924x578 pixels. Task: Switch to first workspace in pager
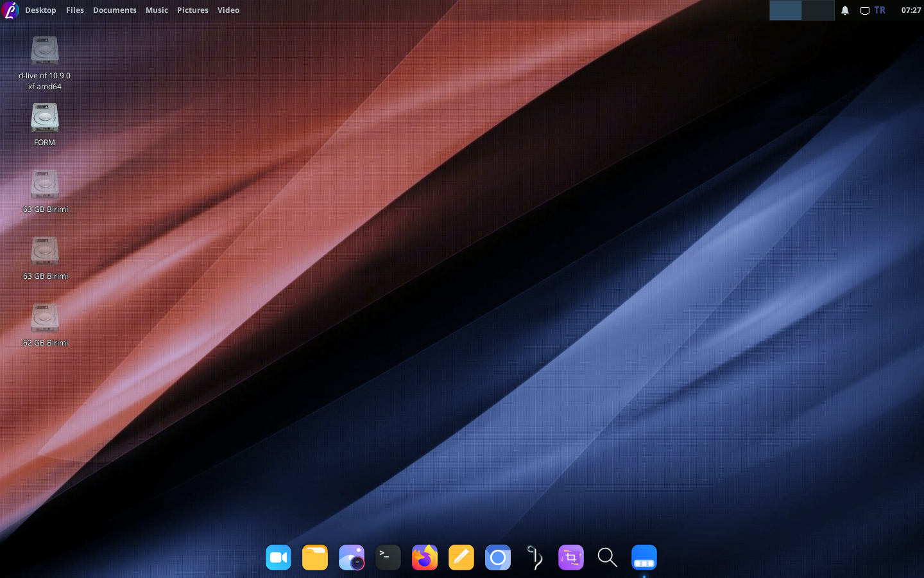[x=785, y=10]
